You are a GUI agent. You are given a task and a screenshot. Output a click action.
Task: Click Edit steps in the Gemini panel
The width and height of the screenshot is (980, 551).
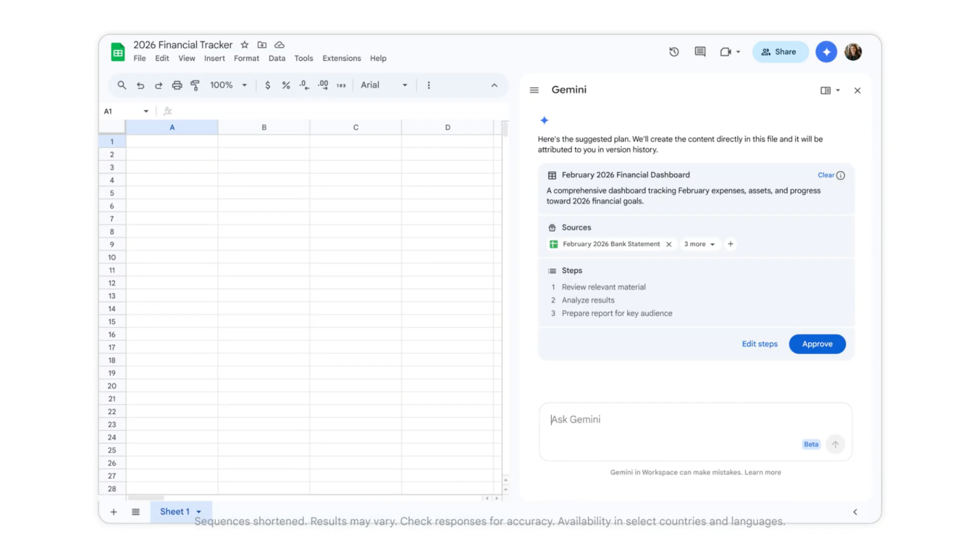759,344
